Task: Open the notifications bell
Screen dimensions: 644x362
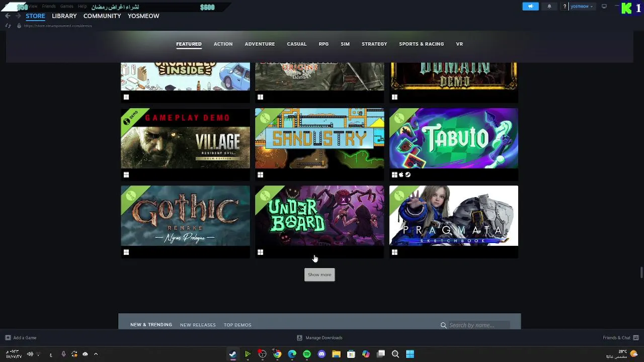Action: pos(549,7)
